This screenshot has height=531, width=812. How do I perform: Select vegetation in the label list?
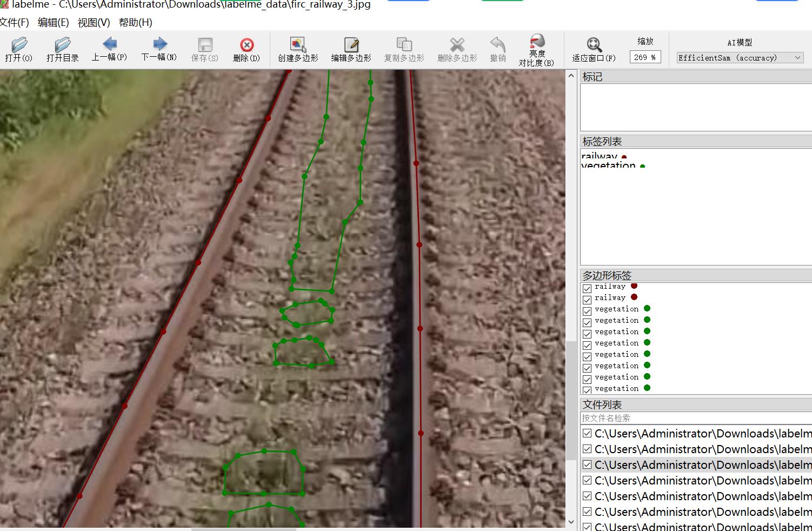click(x=608, y=165)
